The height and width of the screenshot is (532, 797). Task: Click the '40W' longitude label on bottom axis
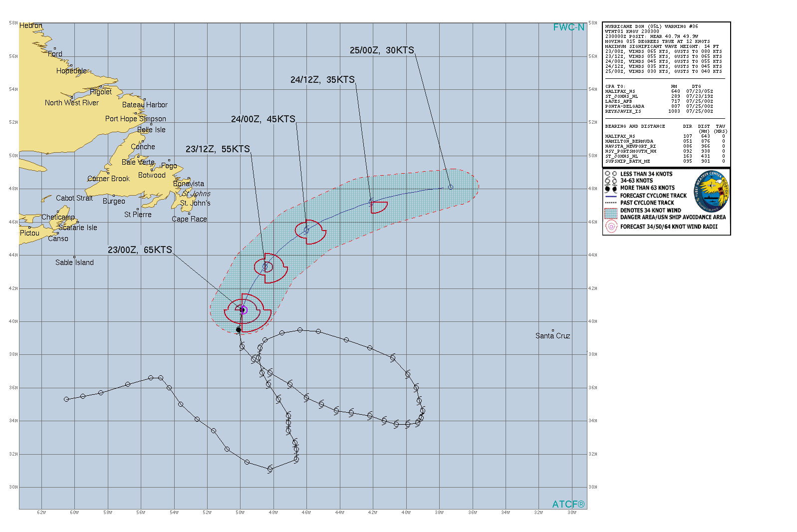(x=406, y=513)
